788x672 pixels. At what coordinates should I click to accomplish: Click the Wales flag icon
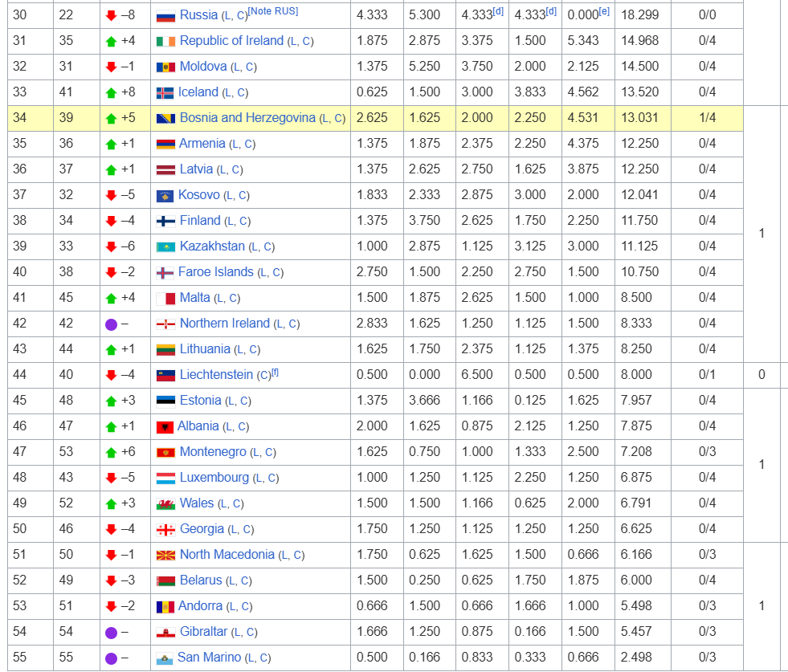(165, 503)
